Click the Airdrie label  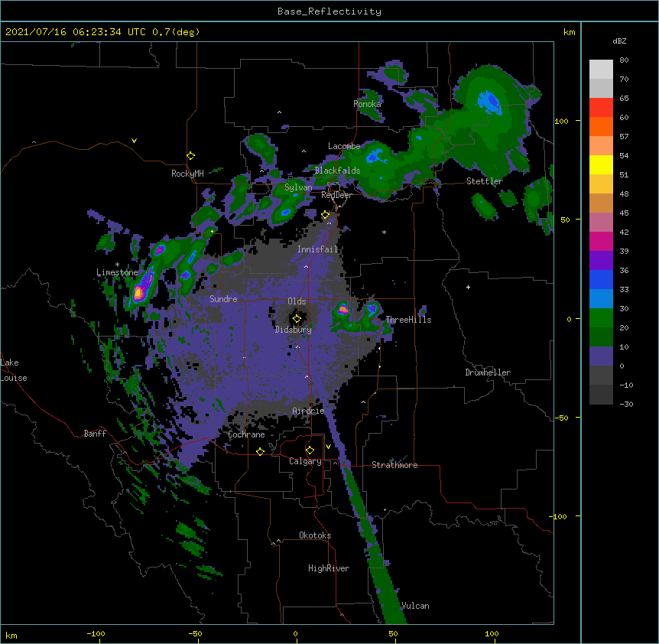click(309, 411)
